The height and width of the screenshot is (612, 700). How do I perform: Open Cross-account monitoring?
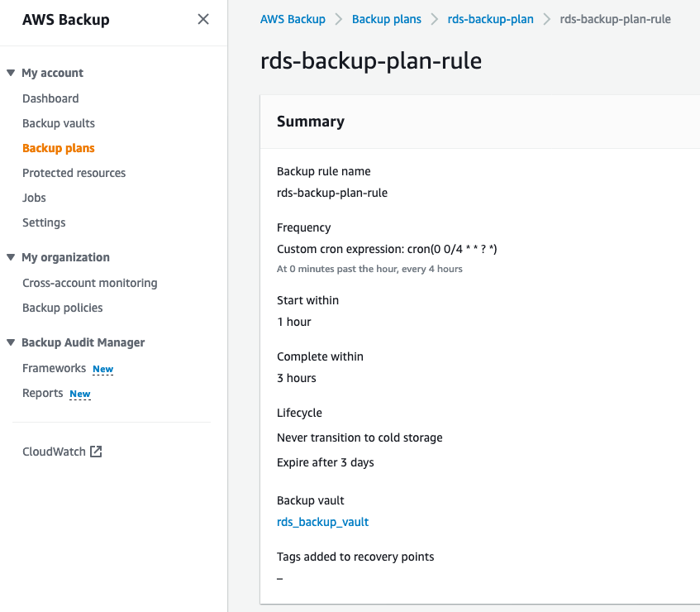point(89,283)
